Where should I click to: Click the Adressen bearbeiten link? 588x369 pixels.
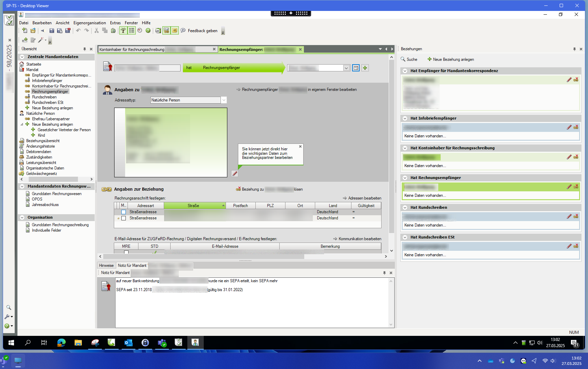[x=364, y=198]
